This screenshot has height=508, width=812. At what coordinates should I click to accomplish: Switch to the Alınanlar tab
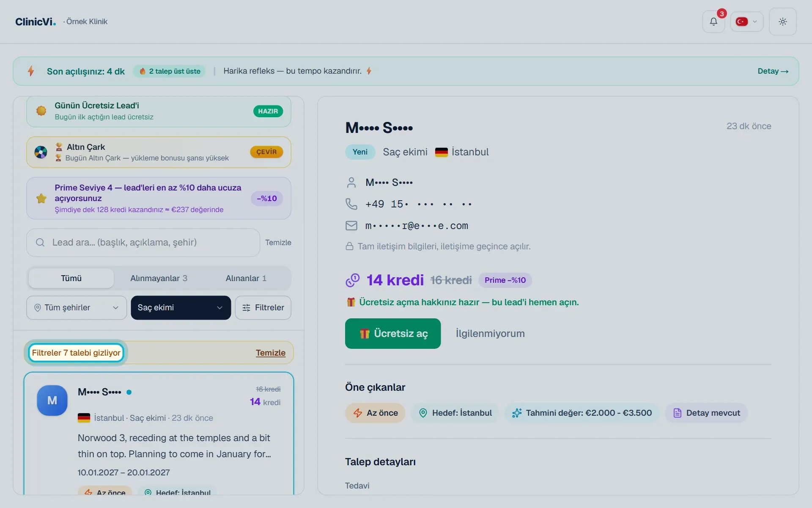(246, 278)
